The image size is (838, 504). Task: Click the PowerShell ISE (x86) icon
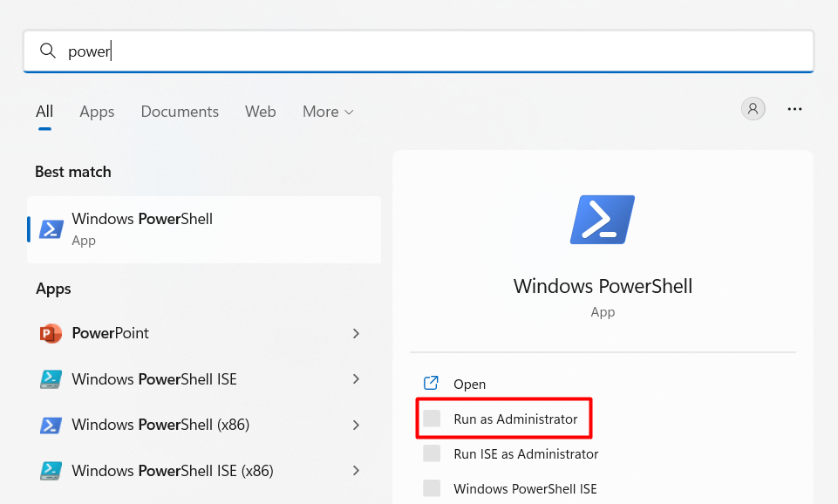click(x=51, y=471)
